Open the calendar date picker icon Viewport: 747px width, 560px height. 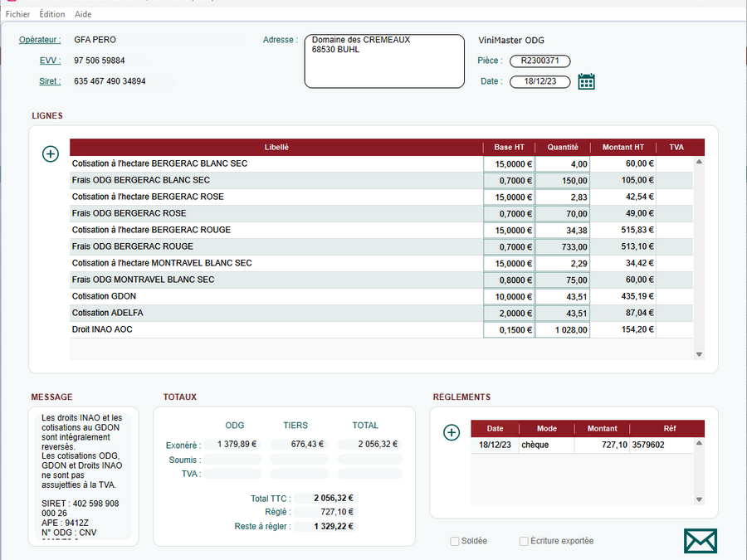pos(586,81)
